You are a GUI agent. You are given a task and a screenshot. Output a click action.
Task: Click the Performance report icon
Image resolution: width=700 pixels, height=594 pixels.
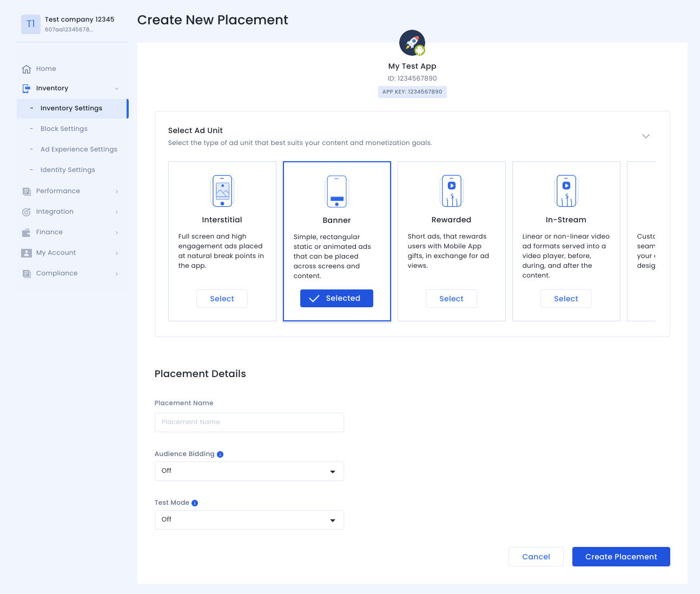(x=27, y=192)
